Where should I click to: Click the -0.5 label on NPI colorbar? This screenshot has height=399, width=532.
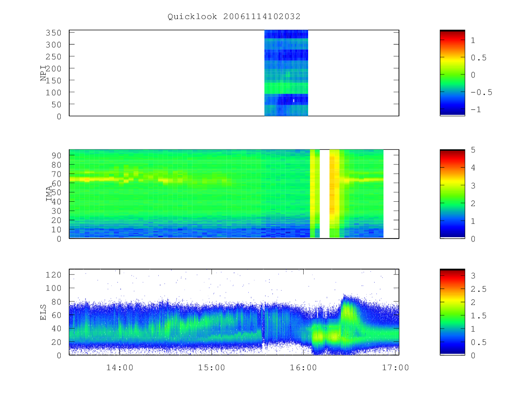click(481, 93)
